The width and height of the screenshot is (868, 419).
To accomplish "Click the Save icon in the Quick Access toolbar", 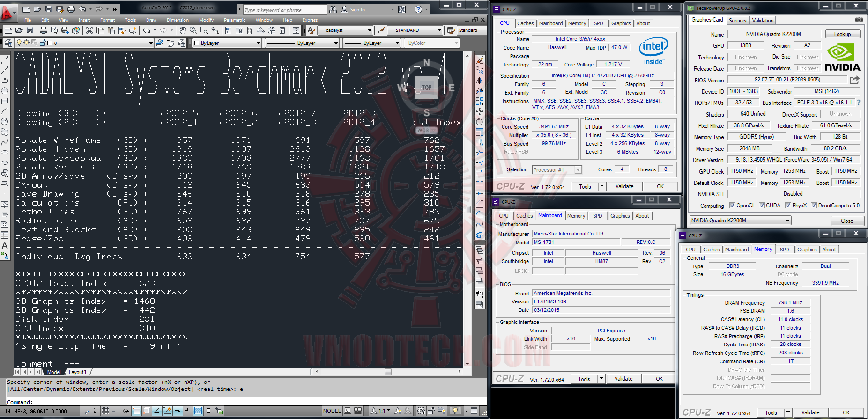I will (x=49, y=9).
